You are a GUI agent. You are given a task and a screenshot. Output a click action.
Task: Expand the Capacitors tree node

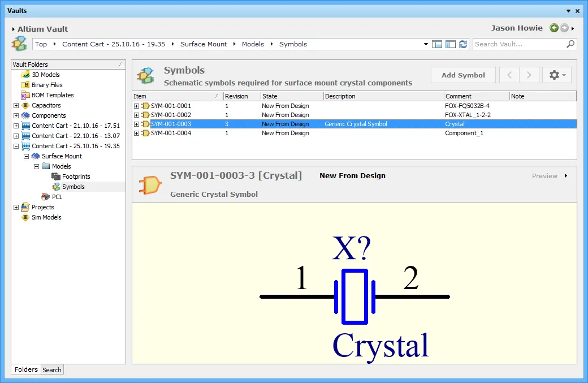16,105
